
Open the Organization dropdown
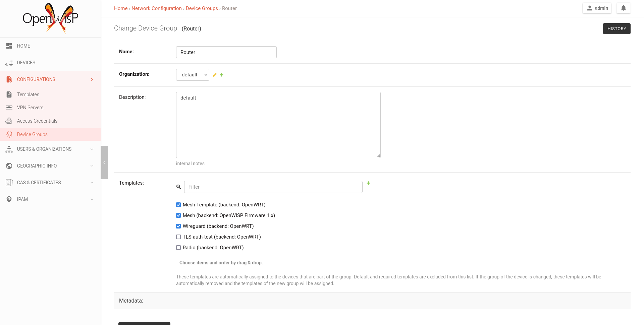click(193, 75)
